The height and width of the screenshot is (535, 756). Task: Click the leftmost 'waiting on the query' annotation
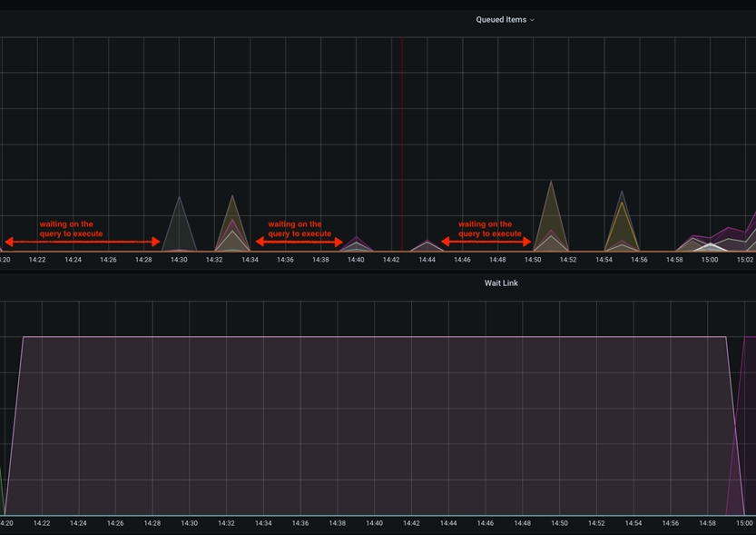pyautogui.click(x=71, y=229)
